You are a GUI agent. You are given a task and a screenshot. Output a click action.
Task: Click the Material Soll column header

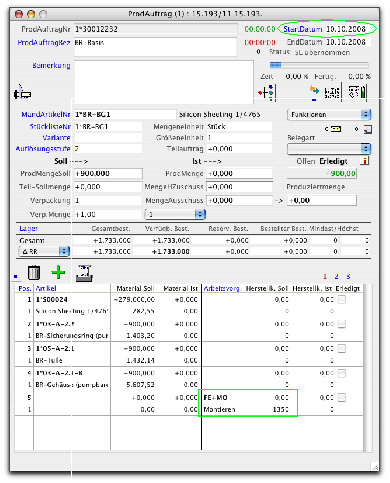135,289
